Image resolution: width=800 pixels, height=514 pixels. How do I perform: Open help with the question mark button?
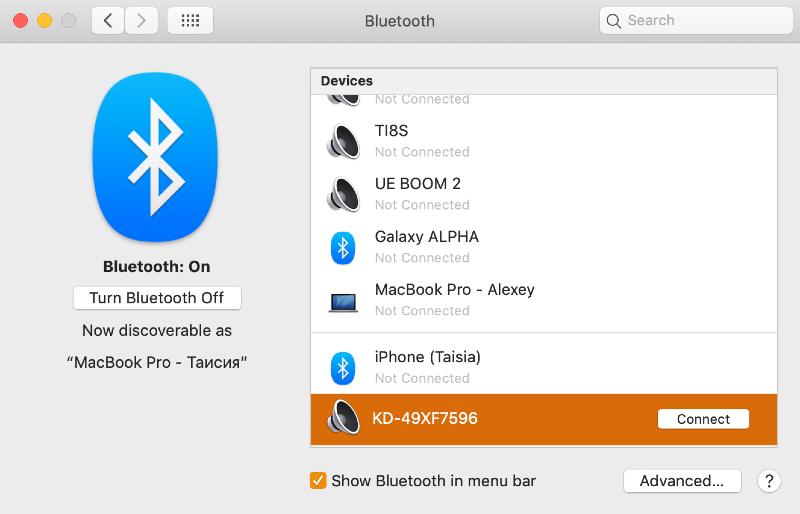pyautogui.click(x=769, y=481)
